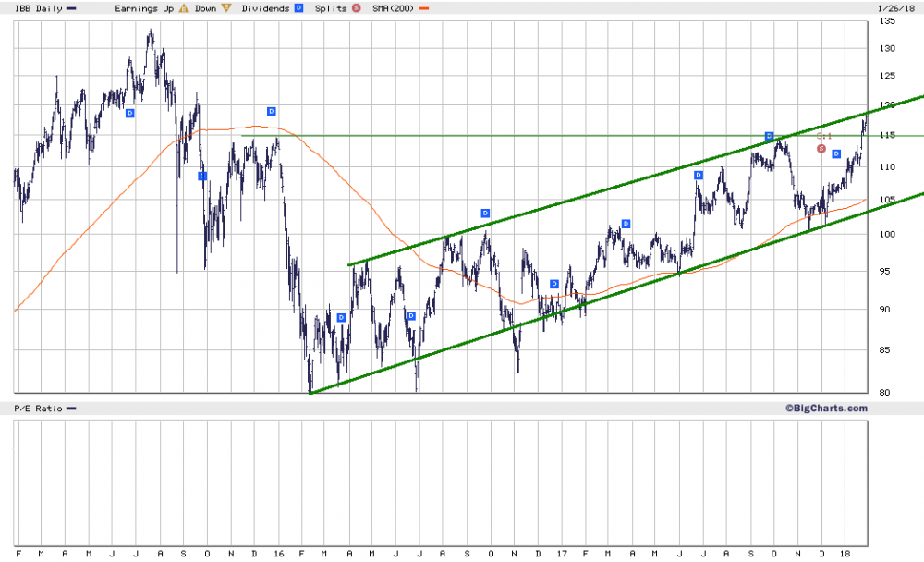Viewport: 924px width, 562px height.
Task: Click the Earnings Down triangle legend icon
Action: (226, 8)
